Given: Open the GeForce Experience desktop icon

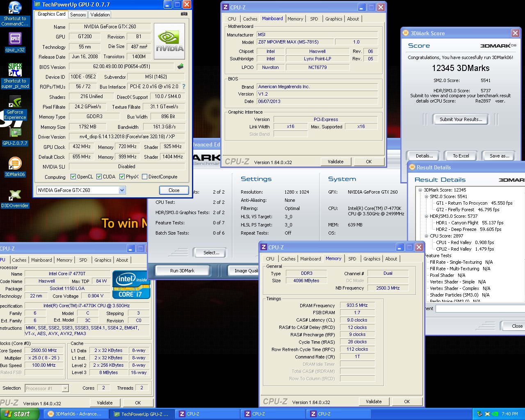Looking at the screenshot, I should tap(15, 108).
